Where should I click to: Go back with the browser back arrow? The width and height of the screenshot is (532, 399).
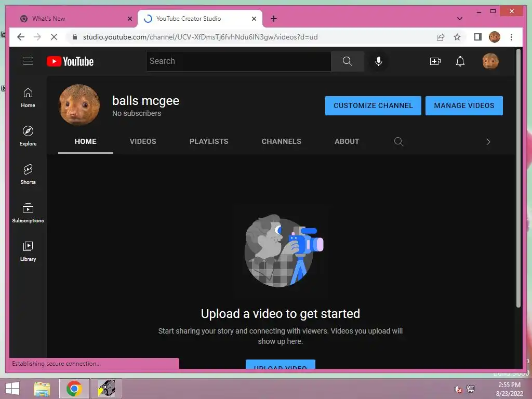point(21,37)
